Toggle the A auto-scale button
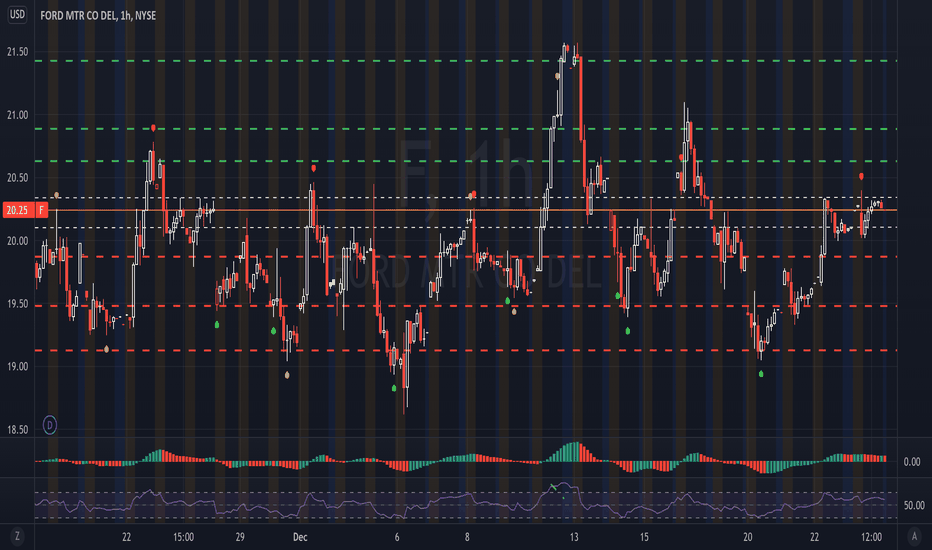The height and width of the screenshot is (550, 932). pyautogui.click(x=914, y=536)
